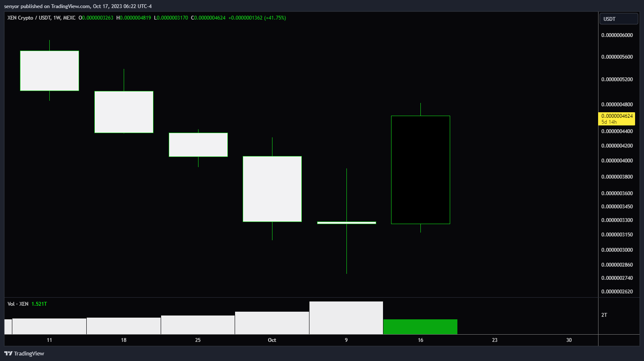This screenshot has height=361, width=644.
Task: Select the first white candle for week 11
Action: pyautogui.click(x=49, y=71)
